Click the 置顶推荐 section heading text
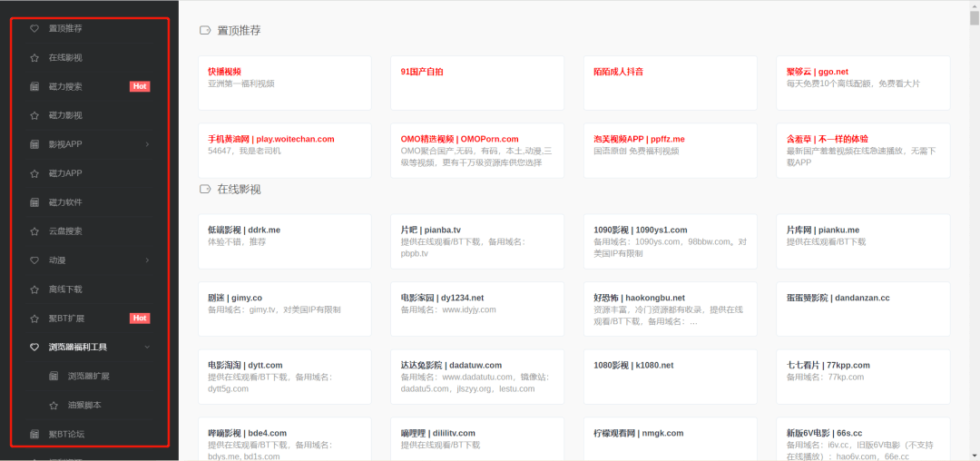The height and width of the screenshot is (461, 980). 239,30
